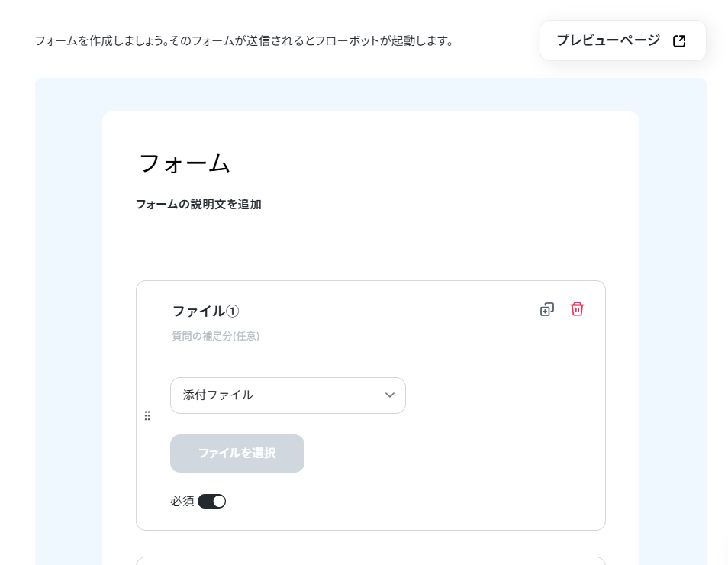728x565 pixels.
Task: Click the circled ① in the question title
Action: [x=232, y=311]
